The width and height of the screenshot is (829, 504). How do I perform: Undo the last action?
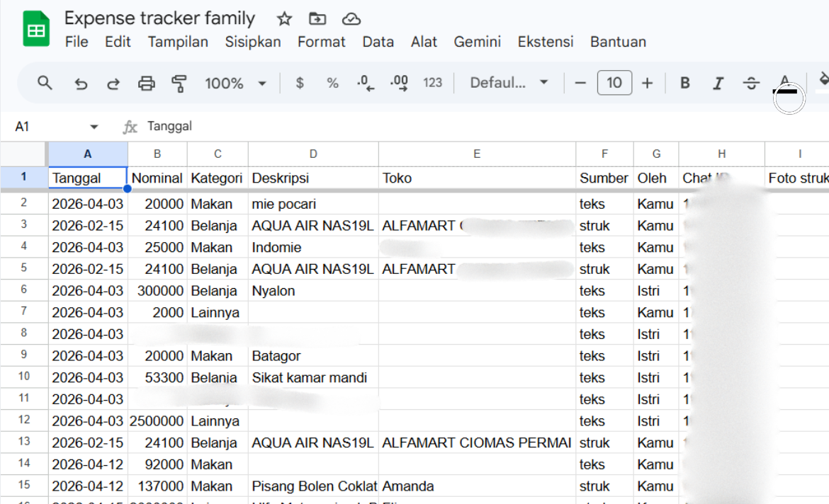click(80, 84)
